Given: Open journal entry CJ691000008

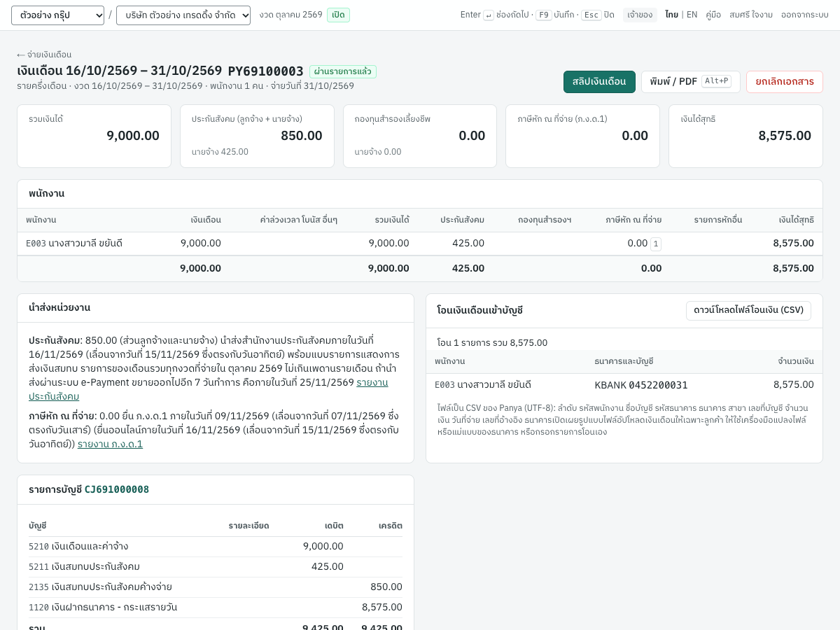Looking at the screenshot, I should [x=117, y=490].
